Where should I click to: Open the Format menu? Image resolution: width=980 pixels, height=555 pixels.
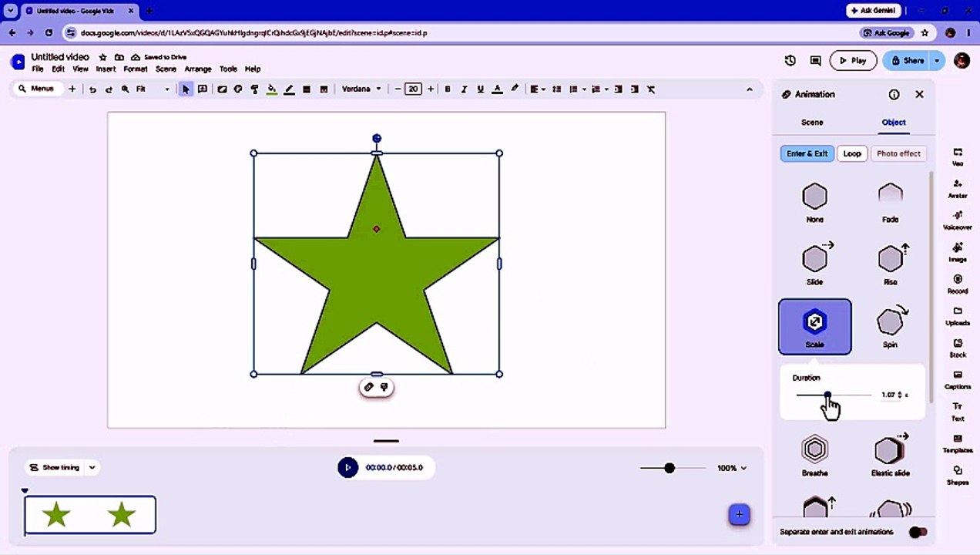[136, 69]
